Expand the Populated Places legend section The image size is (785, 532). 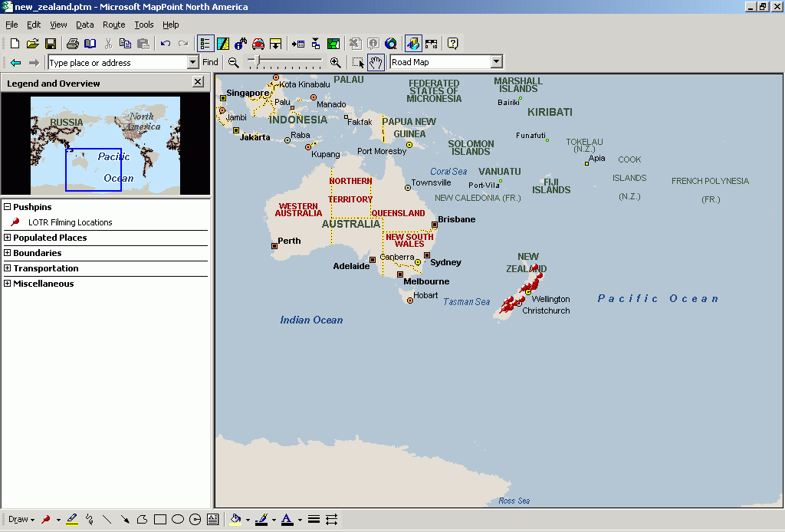(x=8, y=238)
